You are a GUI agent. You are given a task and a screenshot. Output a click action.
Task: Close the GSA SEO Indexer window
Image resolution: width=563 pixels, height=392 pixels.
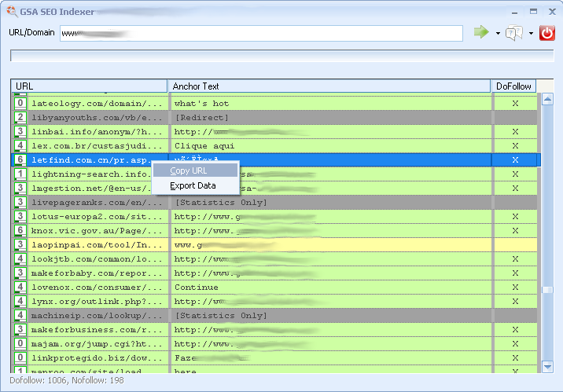[552, 12]
